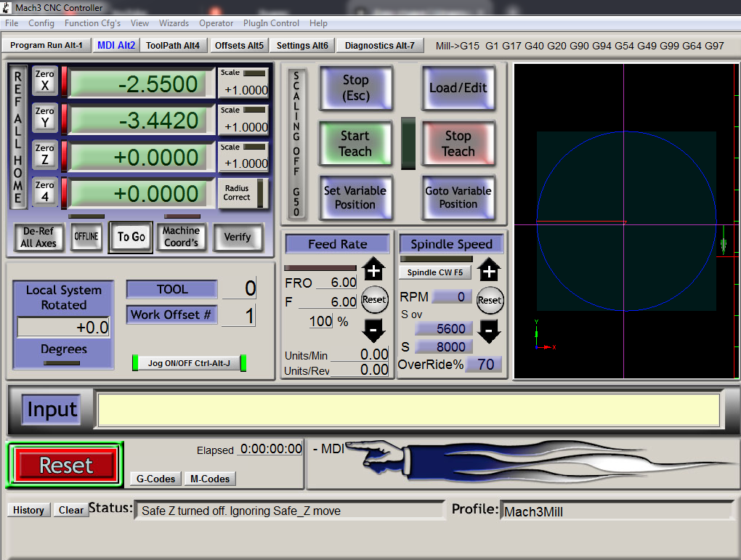Switch to Offsets Alt5 tab

[x=239, y=45]
